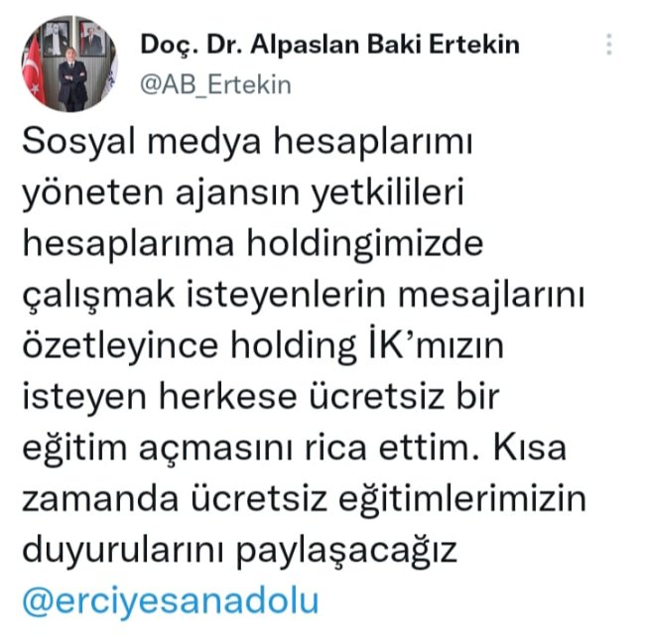Click the display name Doç. Dr. Alpaslan Baki Ertekin
The height and width of the screenshot is (644, 645).
tap(329, 45)
